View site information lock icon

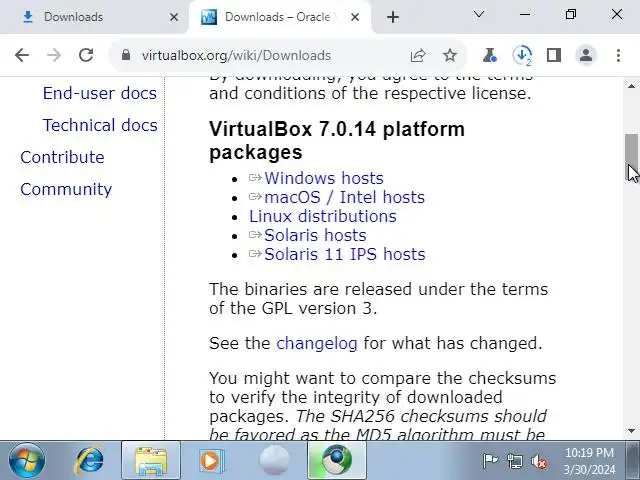point(126,55)
